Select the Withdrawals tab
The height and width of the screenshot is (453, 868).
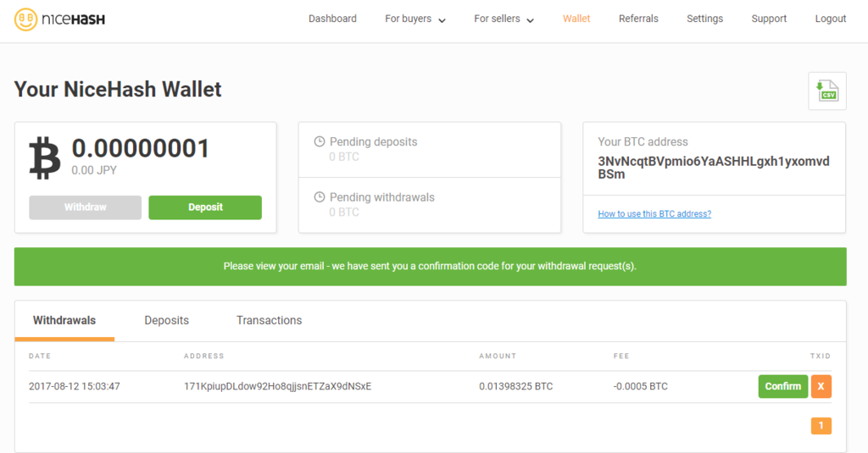[64, 320]
